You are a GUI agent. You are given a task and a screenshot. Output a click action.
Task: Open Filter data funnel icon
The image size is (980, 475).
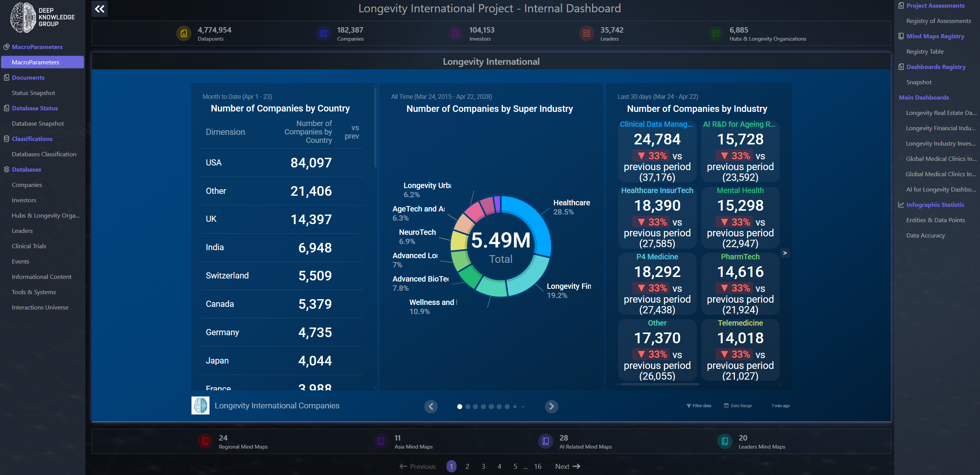pos(689,406)
